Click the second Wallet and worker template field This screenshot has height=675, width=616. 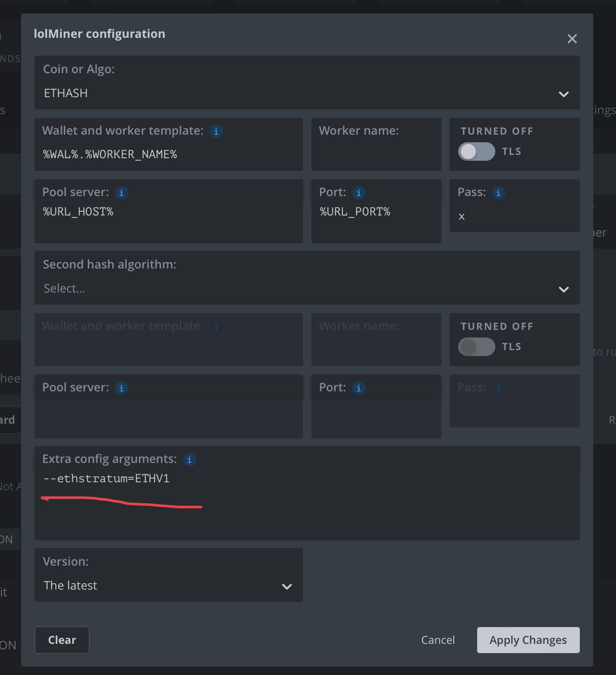click(168, 340)
